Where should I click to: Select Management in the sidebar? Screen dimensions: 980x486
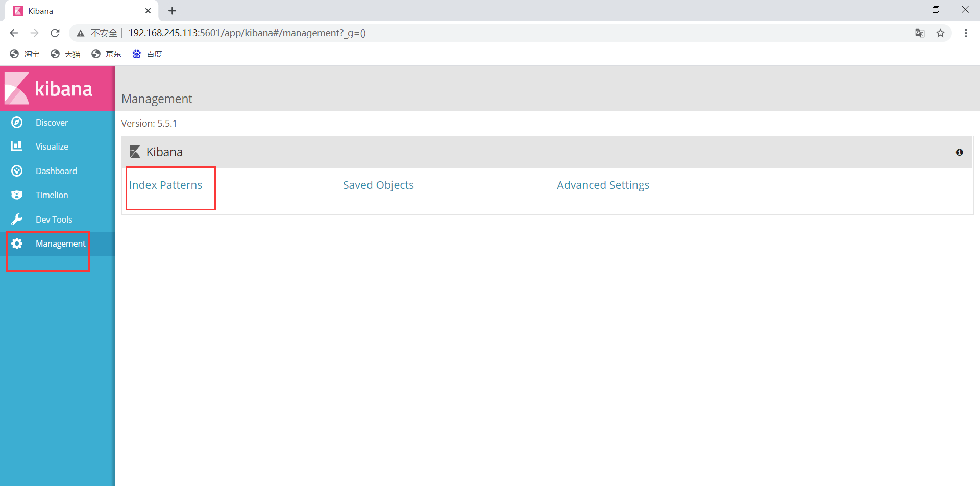57,244
